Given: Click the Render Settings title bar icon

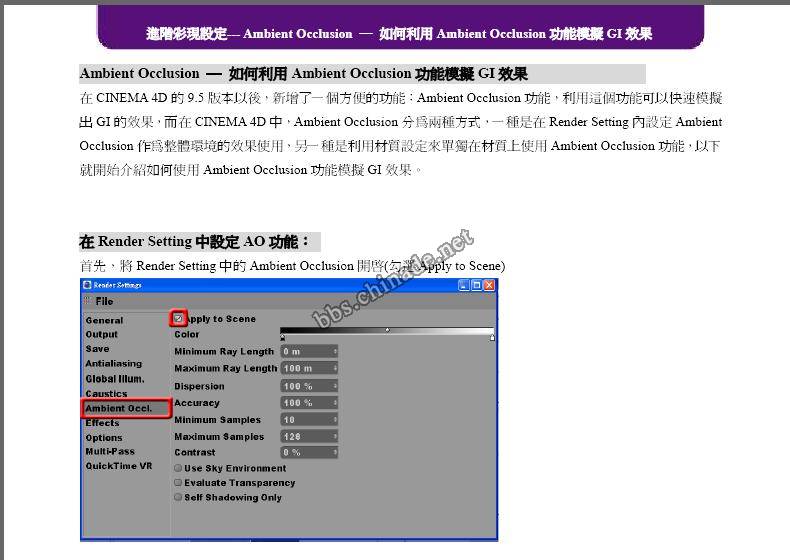Looking at the screenshot, I should 87,285.
